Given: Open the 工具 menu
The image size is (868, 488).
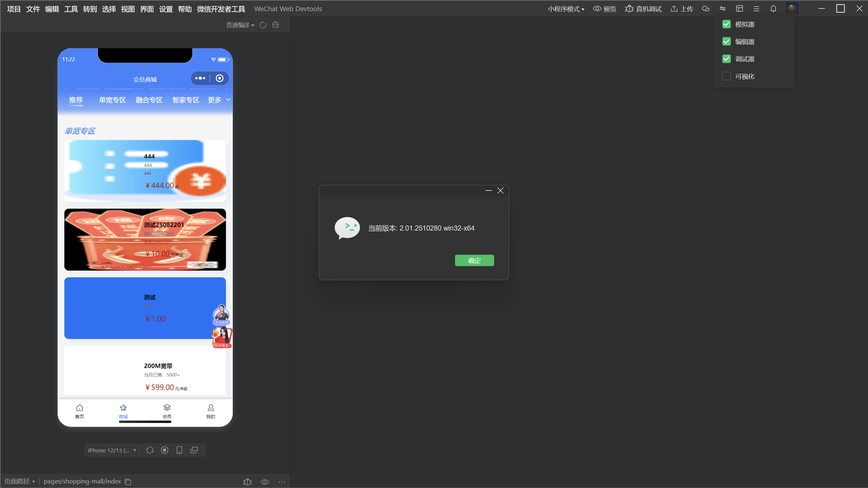Looking at the screenshot, I should [71, 9].
